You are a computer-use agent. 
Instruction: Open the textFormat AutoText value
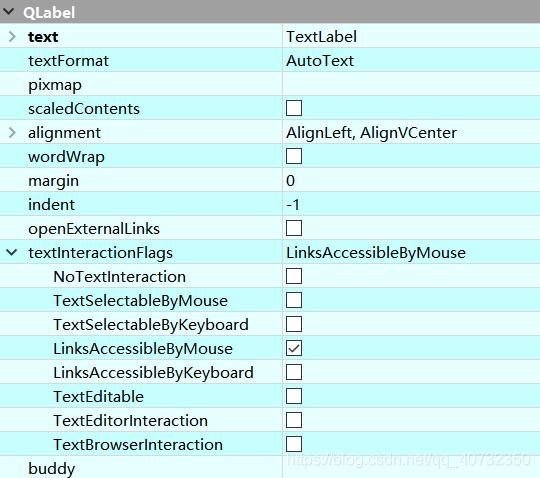click(411, 60)
